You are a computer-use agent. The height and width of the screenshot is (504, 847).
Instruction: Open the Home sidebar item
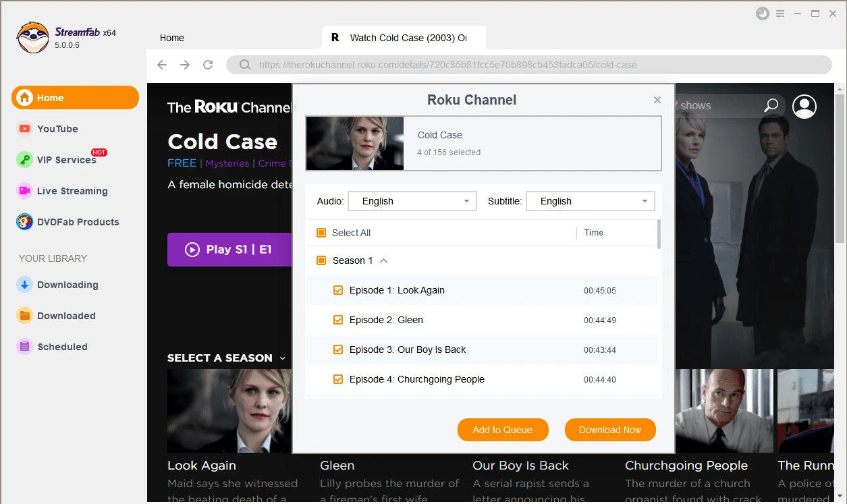coord(75,98)
